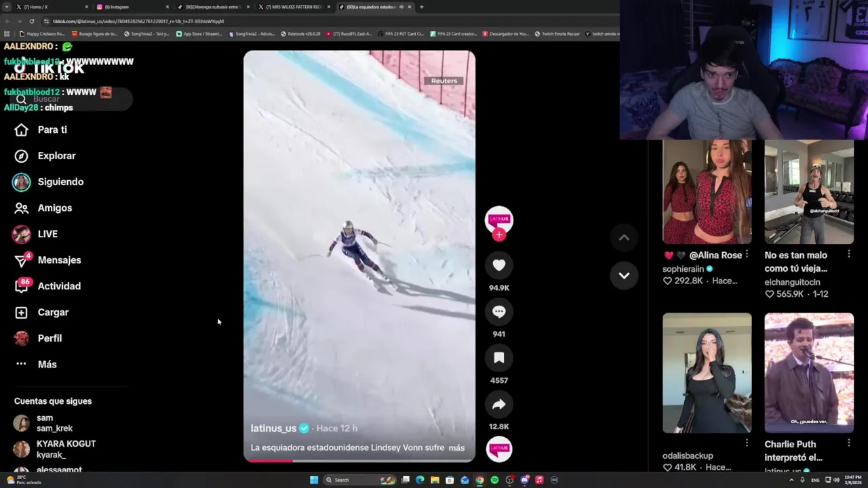
Task: Open Paletools bookmark
Action: [300, 33]
